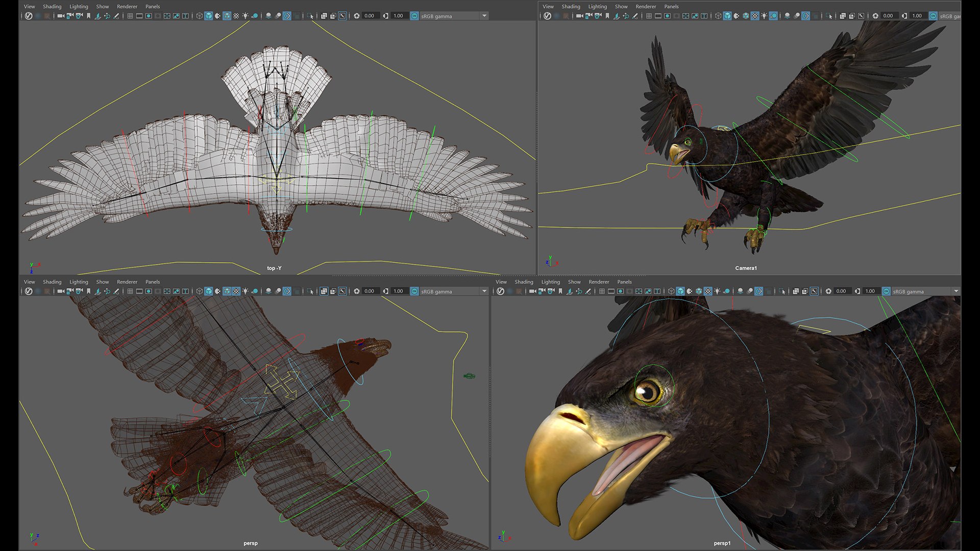Image resolution: width=980 pixels, height=551 pixels.
Task: Click exposure reset icon in persp1 panel
Action: coord(828,291)
